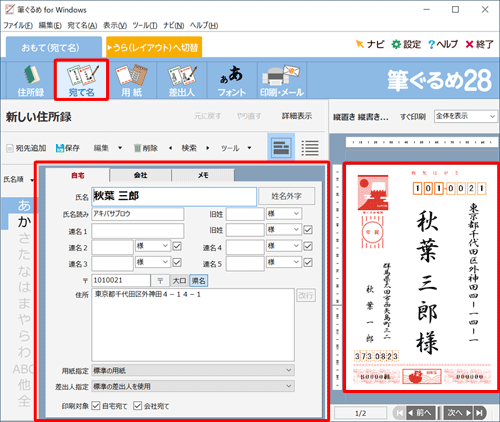Select the か index row
This screenshot has height=422, width=500.
(23, 221)
